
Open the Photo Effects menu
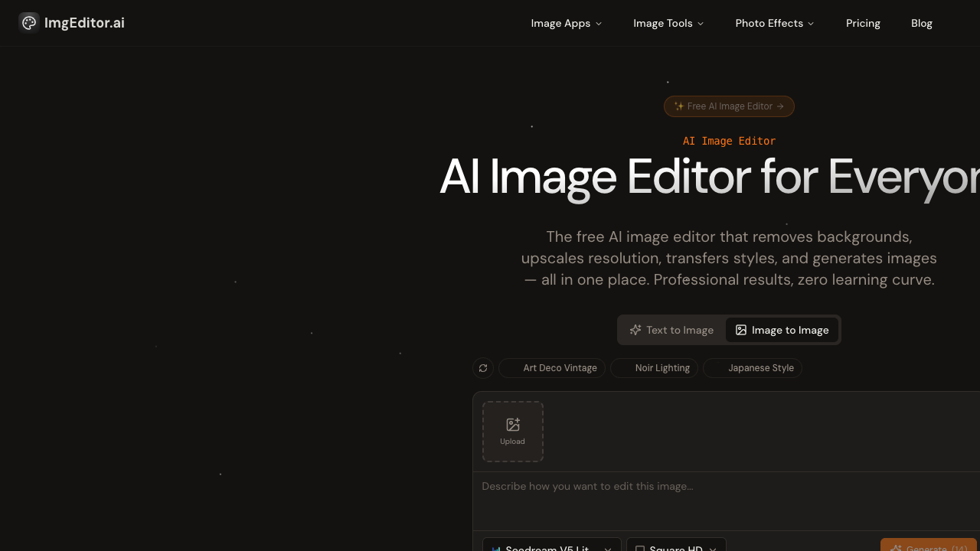pyautogui.click(x=775, y=23)
